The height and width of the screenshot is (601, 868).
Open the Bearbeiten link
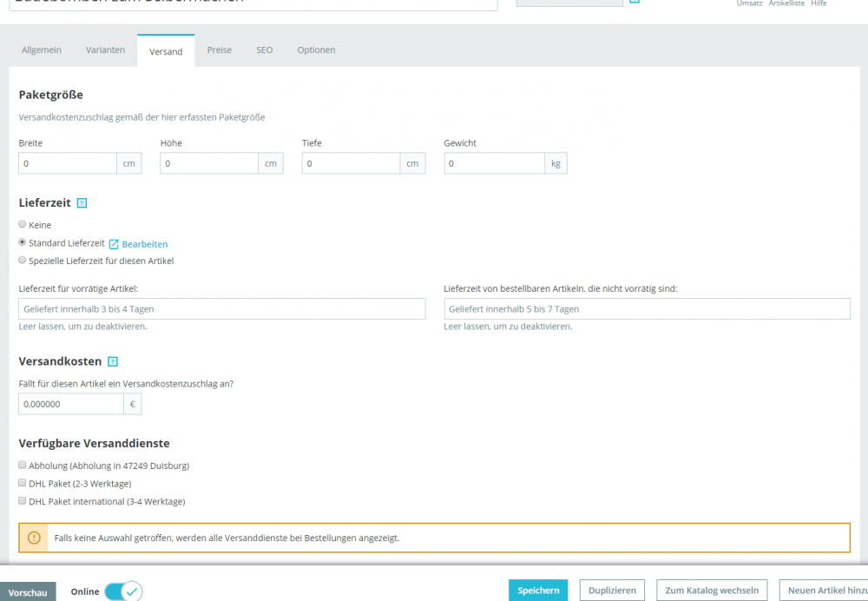pos(144,244)
